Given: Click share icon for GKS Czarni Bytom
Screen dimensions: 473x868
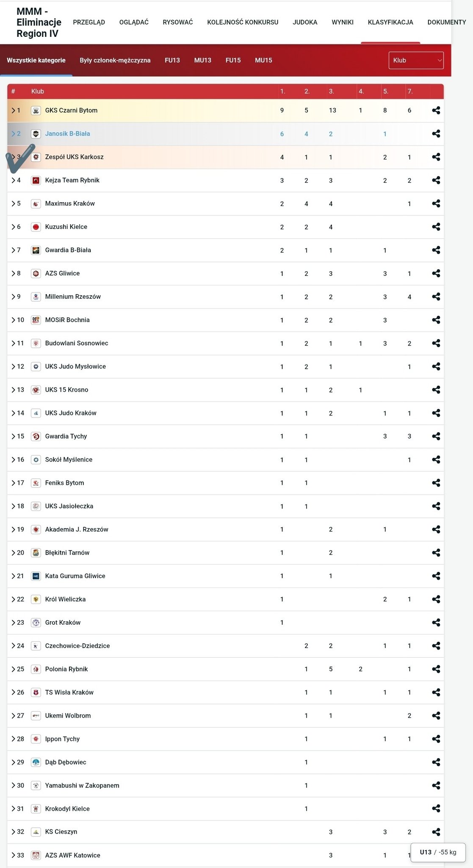Looking at the screenshot, I should (x=436, y=110).
